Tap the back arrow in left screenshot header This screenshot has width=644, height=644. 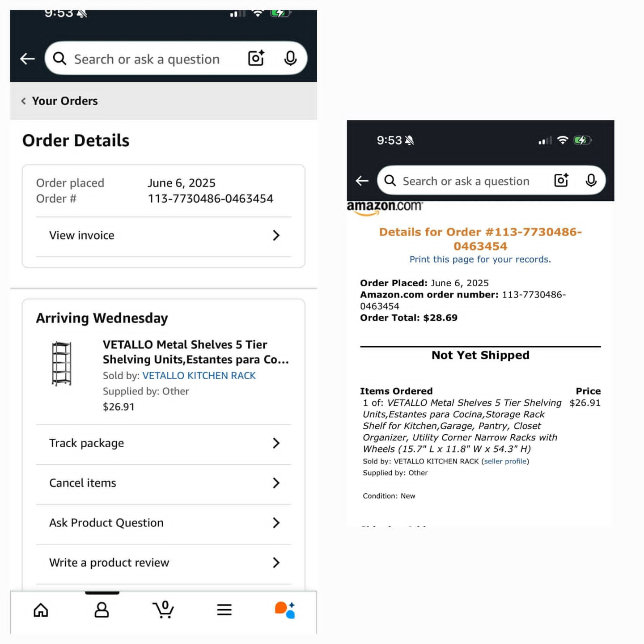pyautogui.click(x=27, y=59)
